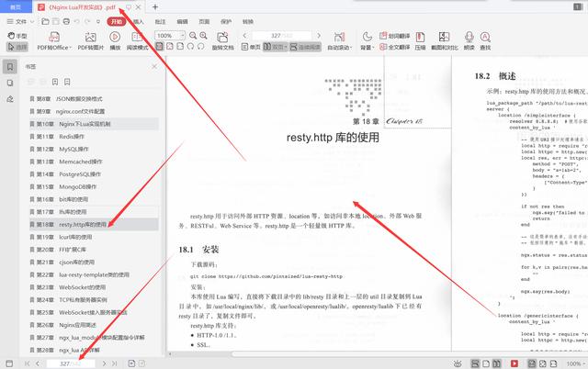This screenshot has width=588, height=369.
Task: Enable word selection translation
Action: (x=394, y=36)
